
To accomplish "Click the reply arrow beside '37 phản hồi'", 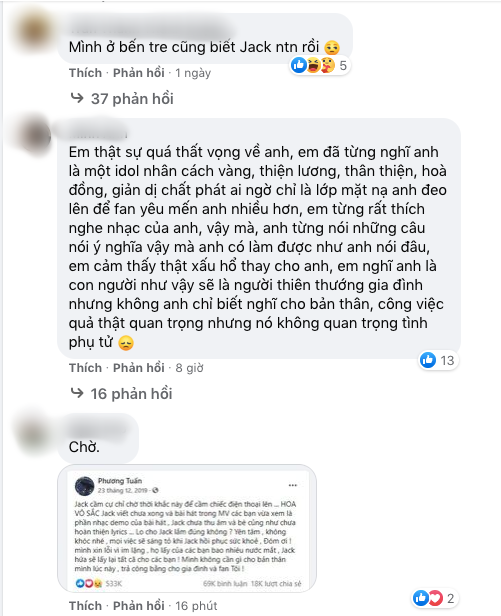I will point(77,98).
